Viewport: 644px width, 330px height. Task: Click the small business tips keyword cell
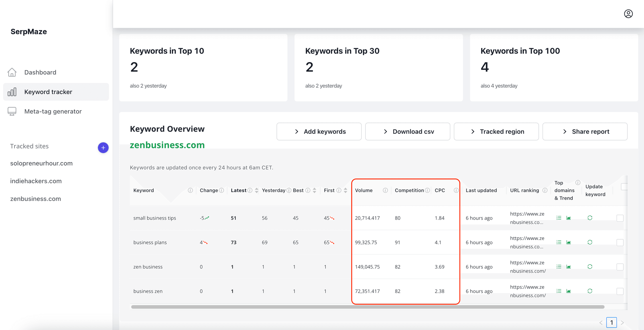pyautogui.click(x=155, y=218)
